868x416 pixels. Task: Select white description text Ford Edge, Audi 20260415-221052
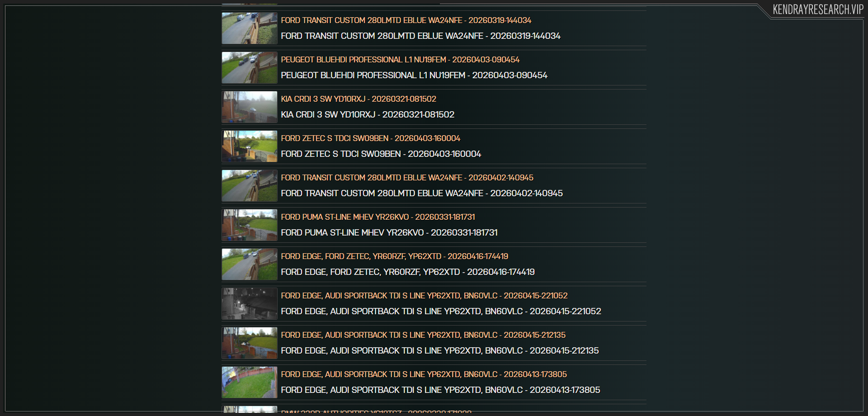441,311
